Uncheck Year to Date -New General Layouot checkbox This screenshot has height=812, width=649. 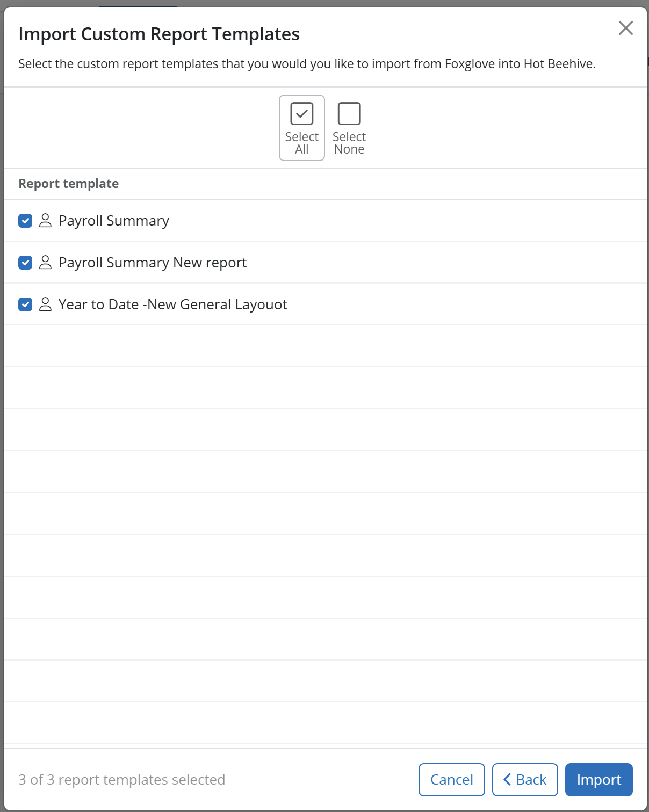pos(25,305)
